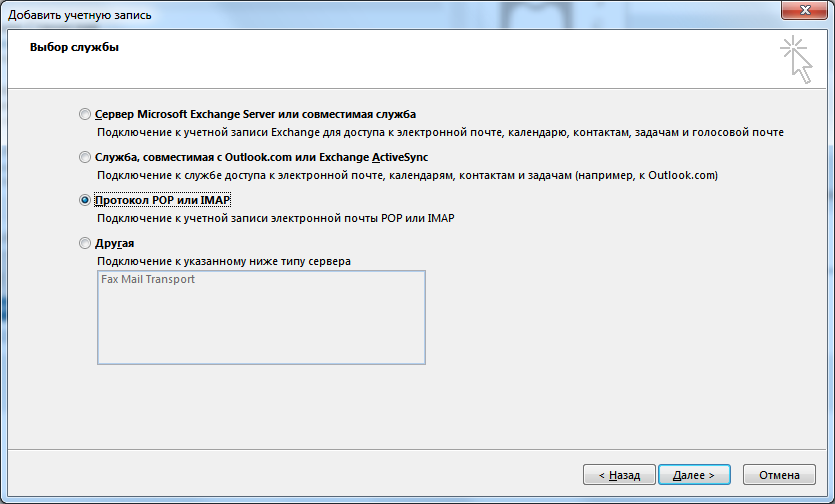The image size is (835, 504).
Task: Click the Другая label text
Action: [x=115, y=243]
